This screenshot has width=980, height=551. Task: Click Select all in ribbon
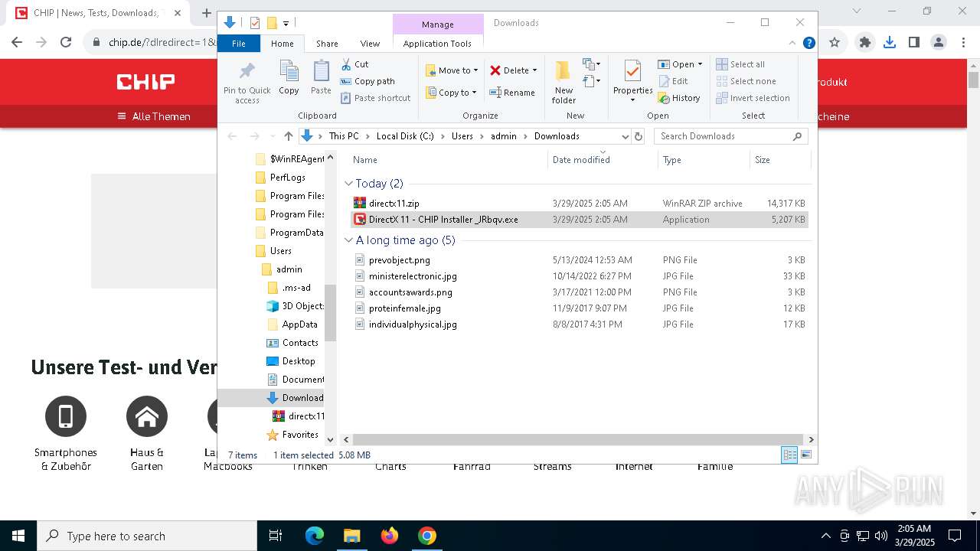click(740, 64)
